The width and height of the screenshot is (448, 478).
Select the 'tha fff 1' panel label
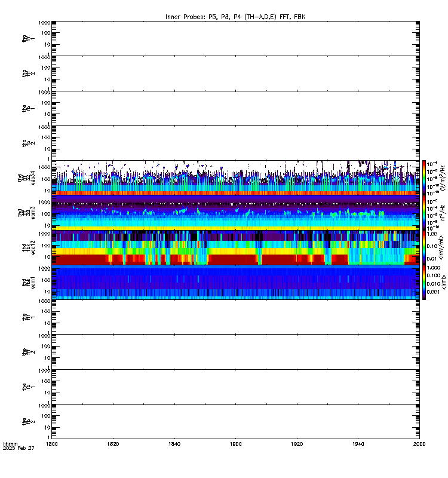click(x=28, y=39)
